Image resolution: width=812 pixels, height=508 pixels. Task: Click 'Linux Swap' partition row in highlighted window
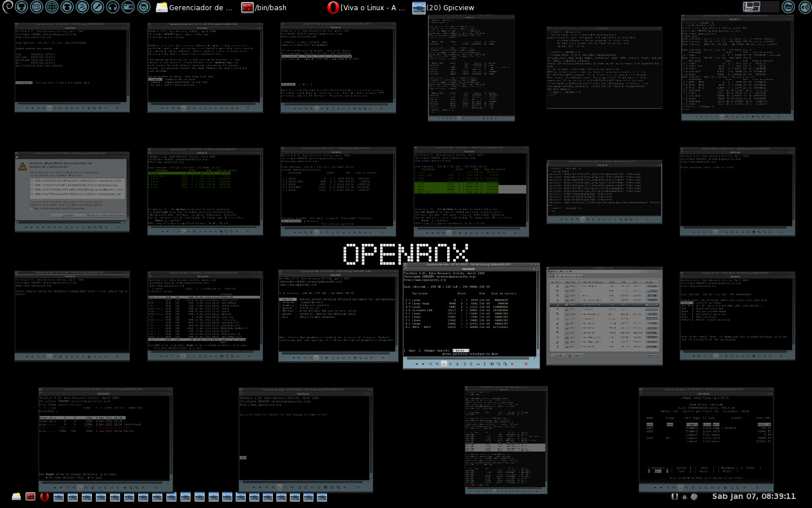456,303
